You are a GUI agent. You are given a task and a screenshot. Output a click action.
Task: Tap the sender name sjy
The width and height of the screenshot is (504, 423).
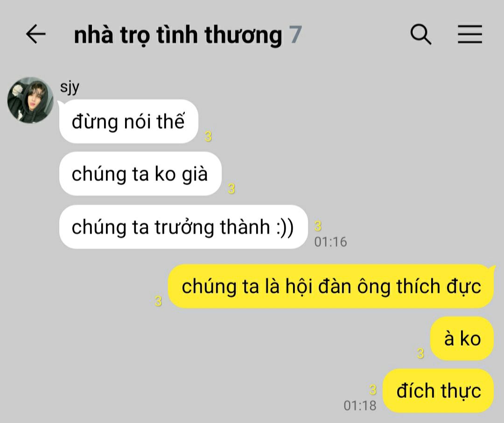(70, 87)
